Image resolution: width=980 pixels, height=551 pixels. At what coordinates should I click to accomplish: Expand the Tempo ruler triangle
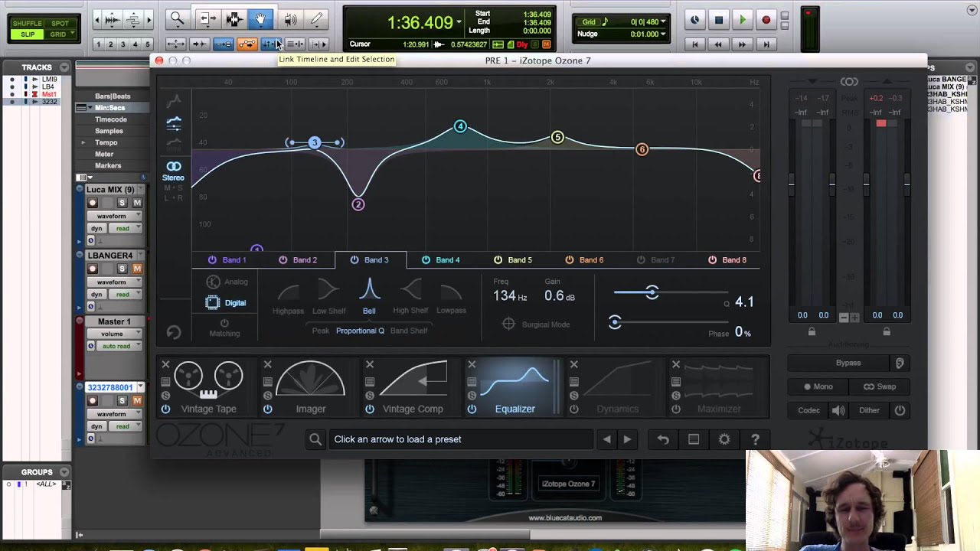pyautogui.click(x=83, y=142)
